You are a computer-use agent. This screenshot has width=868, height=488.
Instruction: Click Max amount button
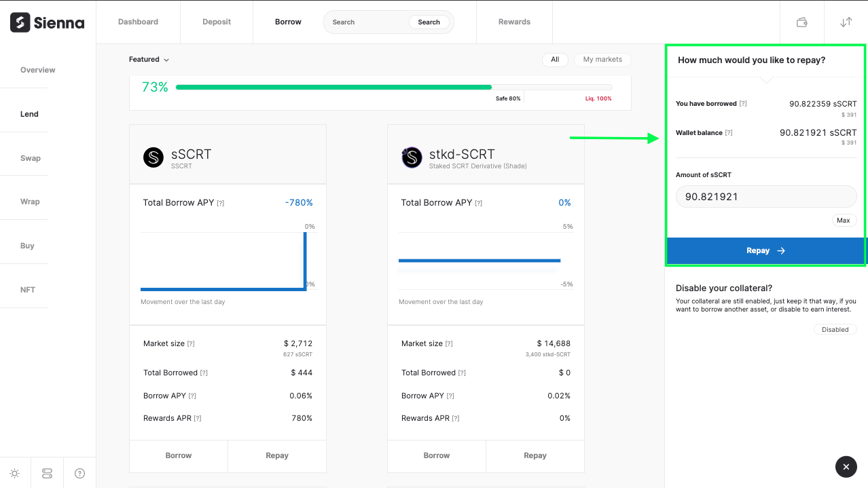point(844,221)
